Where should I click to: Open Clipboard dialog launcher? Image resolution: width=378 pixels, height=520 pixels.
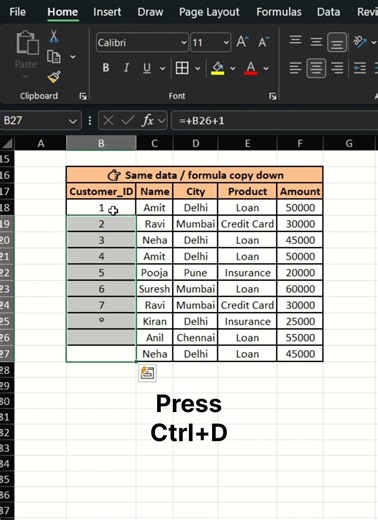[83, 97]
